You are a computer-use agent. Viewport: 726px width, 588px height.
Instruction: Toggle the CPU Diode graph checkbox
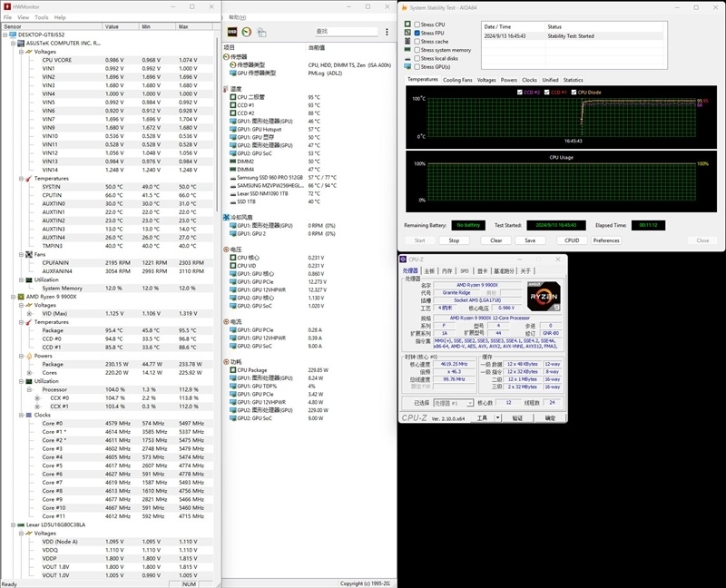click(x=574, y=93)
